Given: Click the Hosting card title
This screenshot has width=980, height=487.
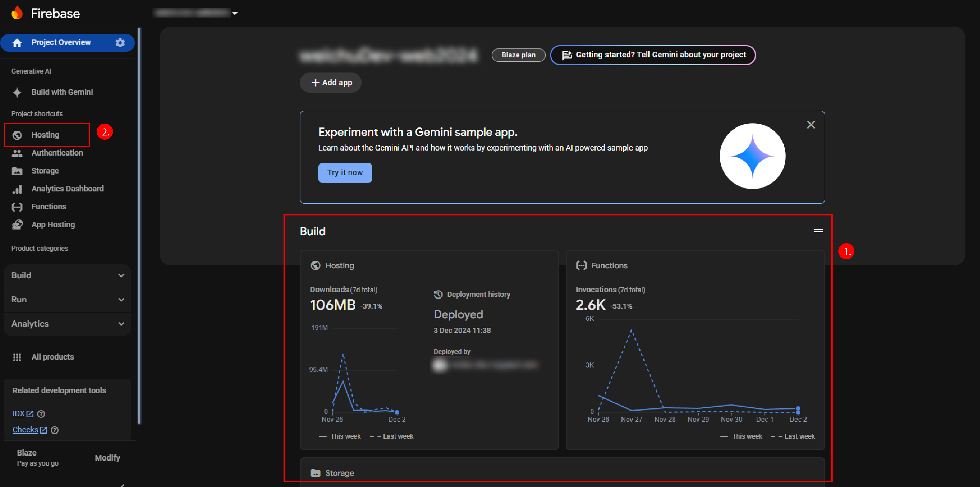Looking at the screenshot, I should pos(340,266).
